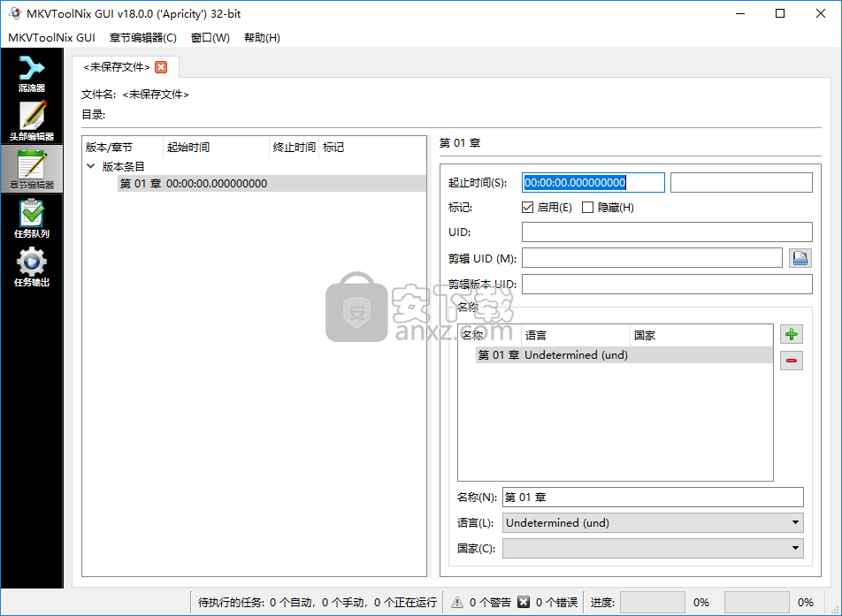
Task: Click the MKVToolNix app icon in title bar
Action: pyautogui.click(x=14, y=13)
